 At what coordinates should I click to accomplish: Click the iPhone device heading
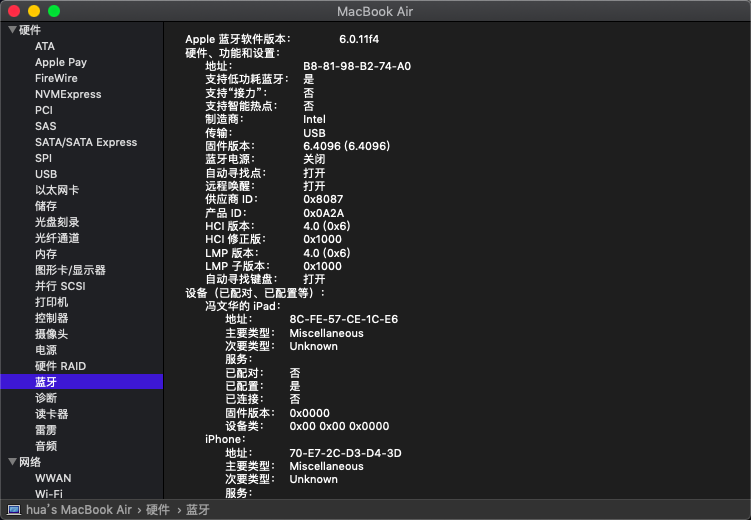225,439
